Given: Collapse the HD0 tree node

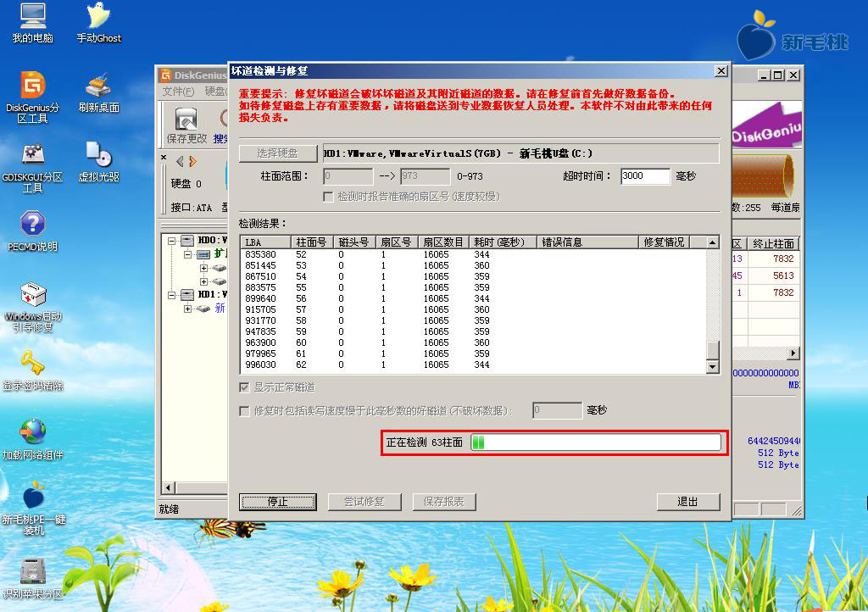Looking at the screenshot, I should pos(171,241).
